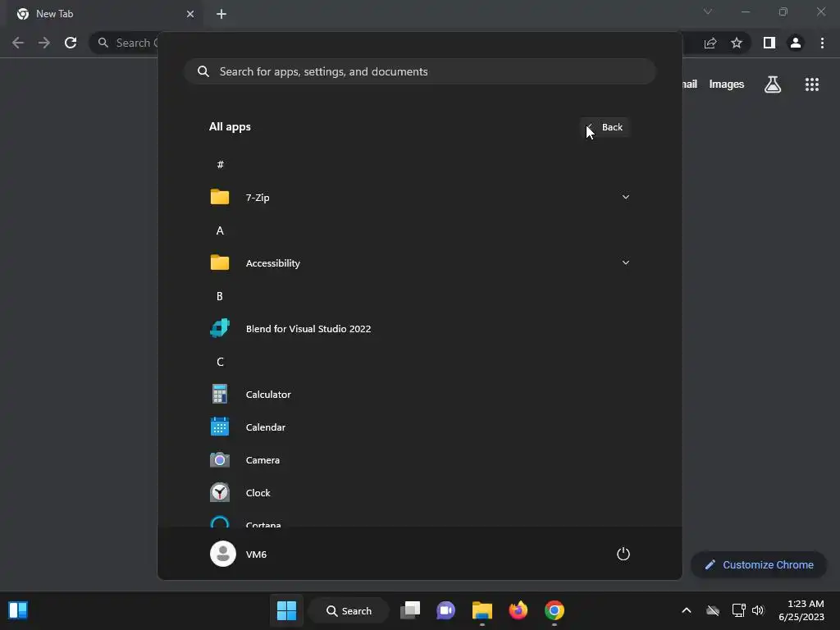The height and width of the screenshot is (630, 840).
Task: Open Chrome's tab search dropdown arrow
Action: [708, 11]
